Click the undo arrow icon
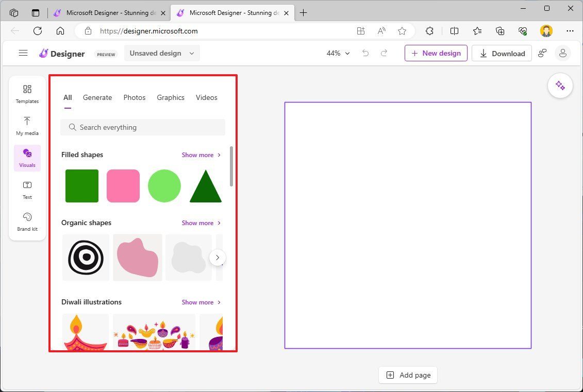Screen dimensions: 583x392 (x=365, y=53)
